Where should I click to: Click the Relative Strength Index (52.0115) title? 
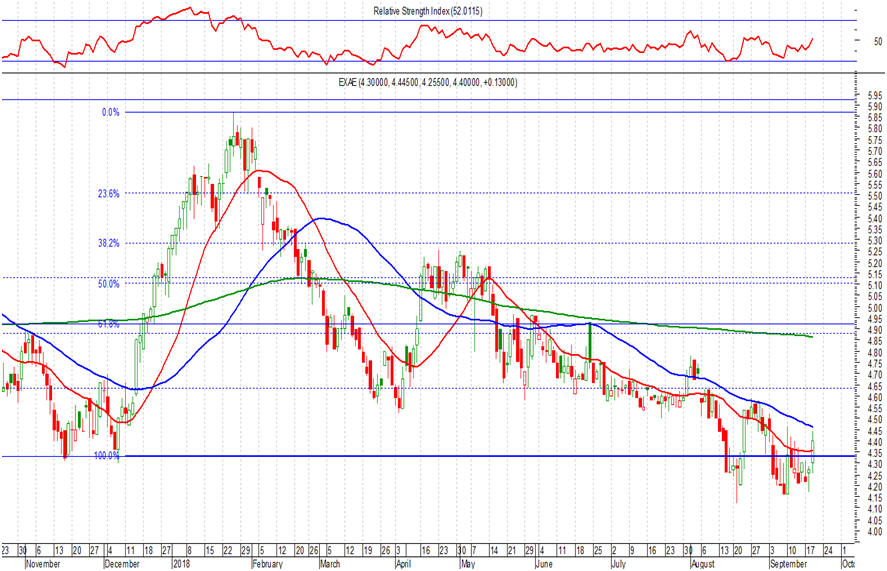428,11
